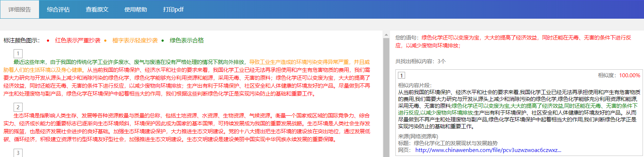Switch to the 综合评估 tab
Viewport: 644px width, 157px height.
tap(58, 9)
